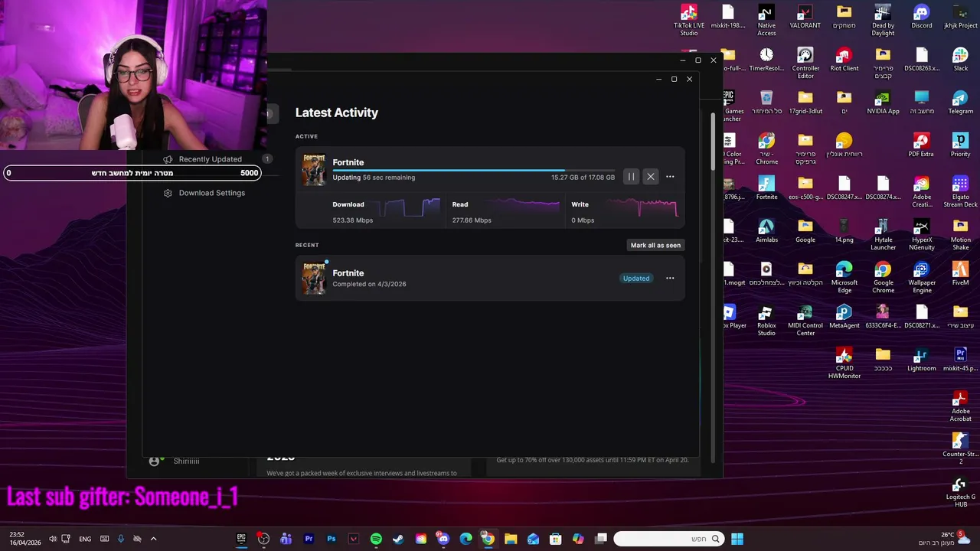Open the PDF Extra desktop shortcut
The width and height of the screenshot is (980, 551).
[922, 145]
